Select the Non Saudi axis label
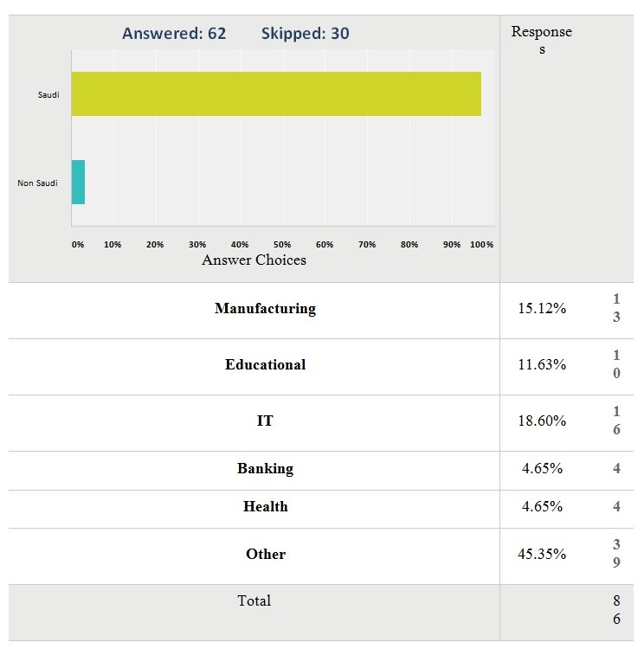This screenshot has height=655, width=644. [37, 183]
